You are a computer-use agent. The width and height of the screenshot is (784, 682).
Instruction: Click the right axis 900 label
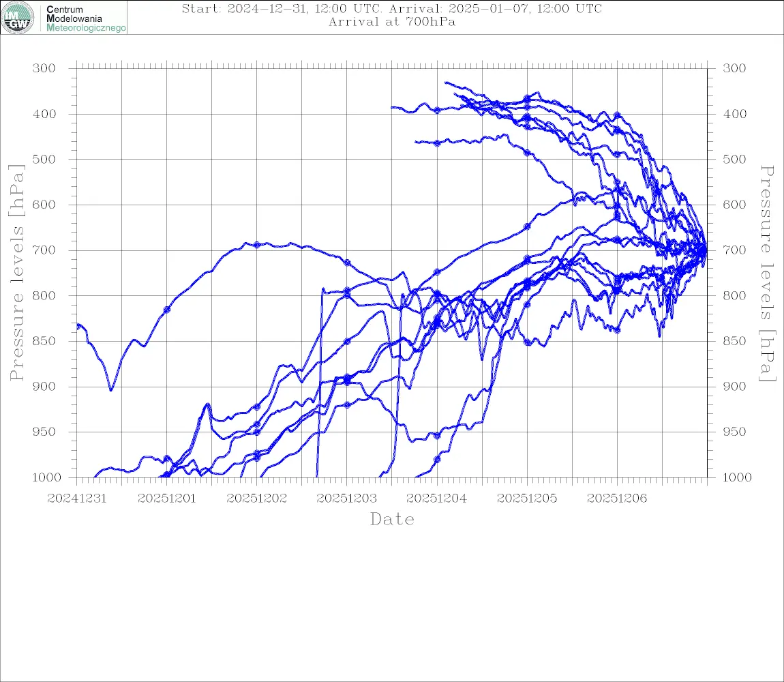(x=734, y=386)
